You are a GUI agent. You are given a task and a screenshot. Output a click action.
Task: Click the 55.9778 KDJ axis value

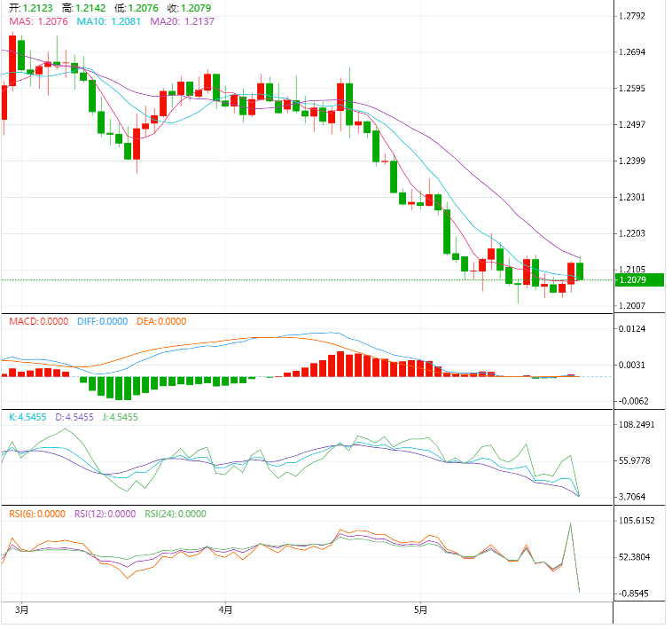tap(635, 461)
